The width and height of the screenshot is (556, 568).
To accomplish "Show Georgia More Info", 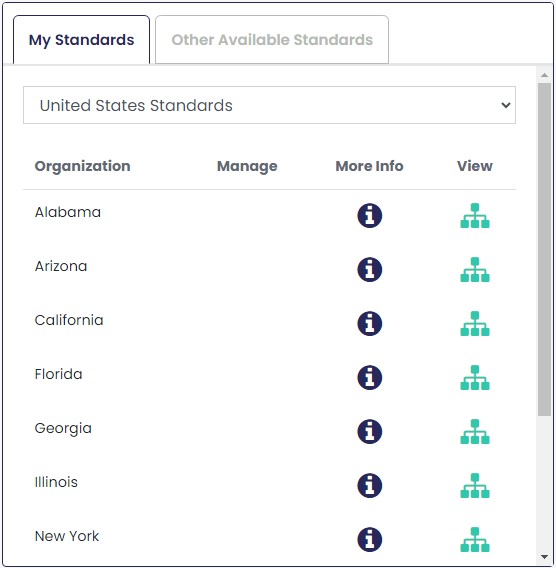I will click(369, 431).
